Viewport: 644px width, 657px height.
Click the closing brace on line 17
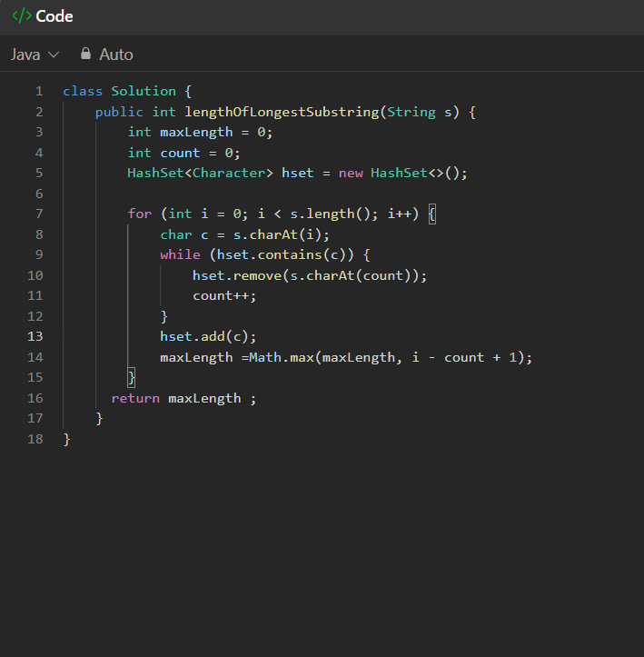(99, 419)
